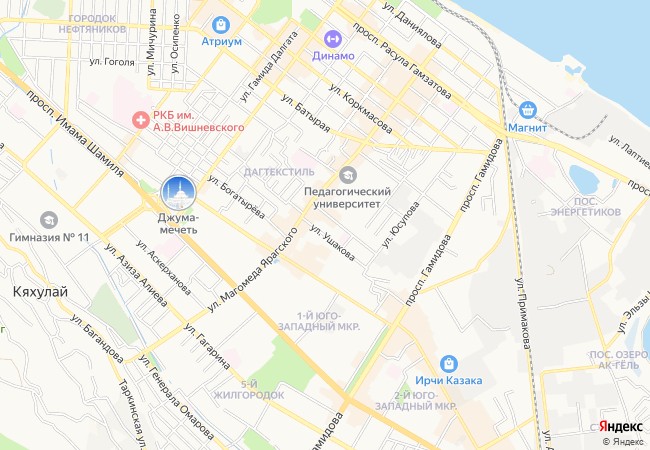Click the Ирчи Казака shopping bag icon

pyautogui.click(x=448, y=364)
